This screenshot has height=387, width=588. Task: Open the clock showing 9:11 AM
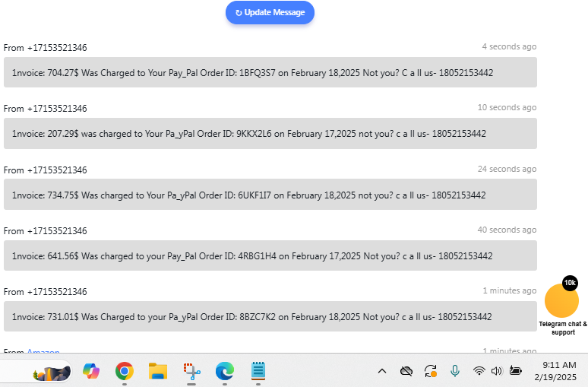(x=559, y=365)
